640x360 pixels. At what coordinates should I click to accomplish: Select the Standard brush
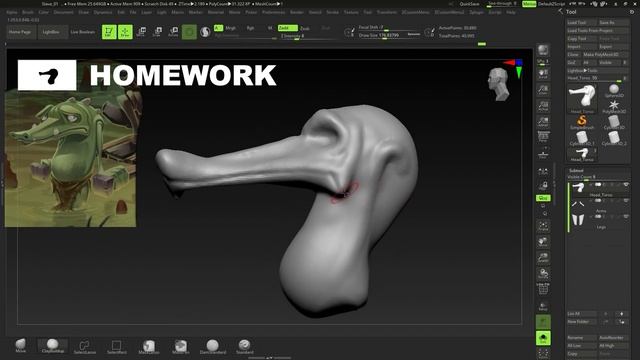pyautogui.click(x=244, y=347)
